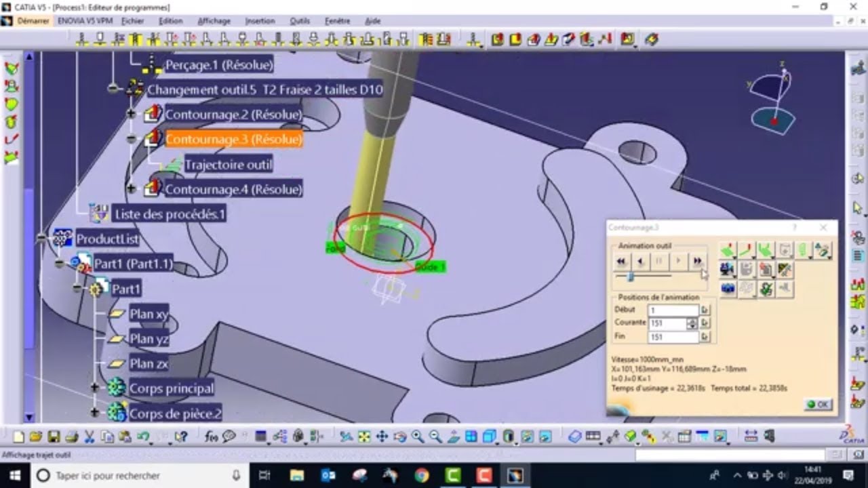Click the formula f(x) icon

(211, 437)
